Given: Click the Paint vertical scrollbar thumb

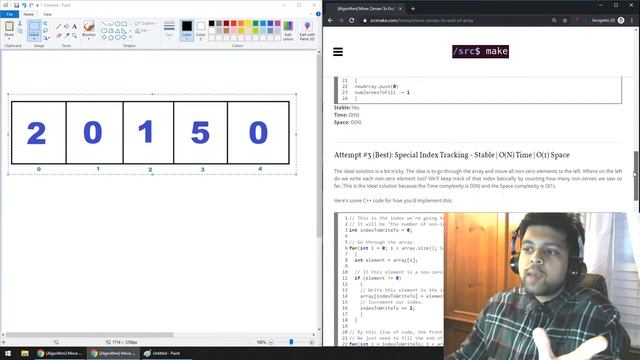Looking at the screenshot, I should [319, 145].
